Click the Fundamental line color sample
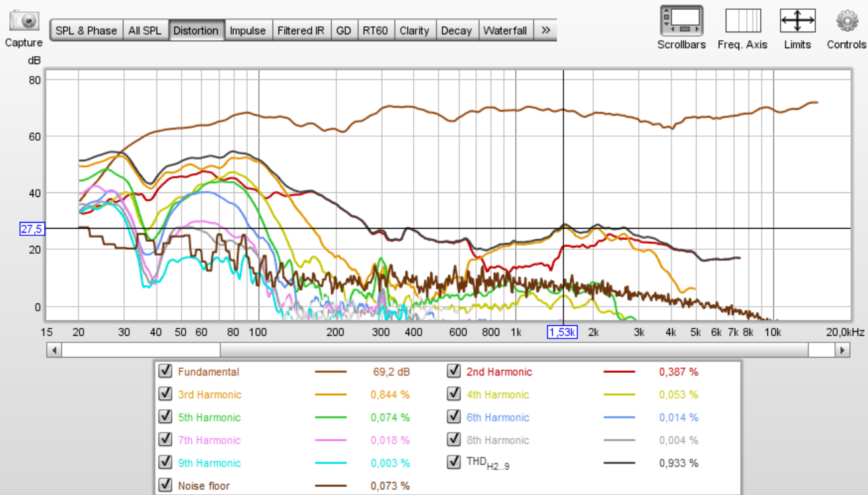The width and height of the screenshot is (868, 495). click(x=331, y=372)
